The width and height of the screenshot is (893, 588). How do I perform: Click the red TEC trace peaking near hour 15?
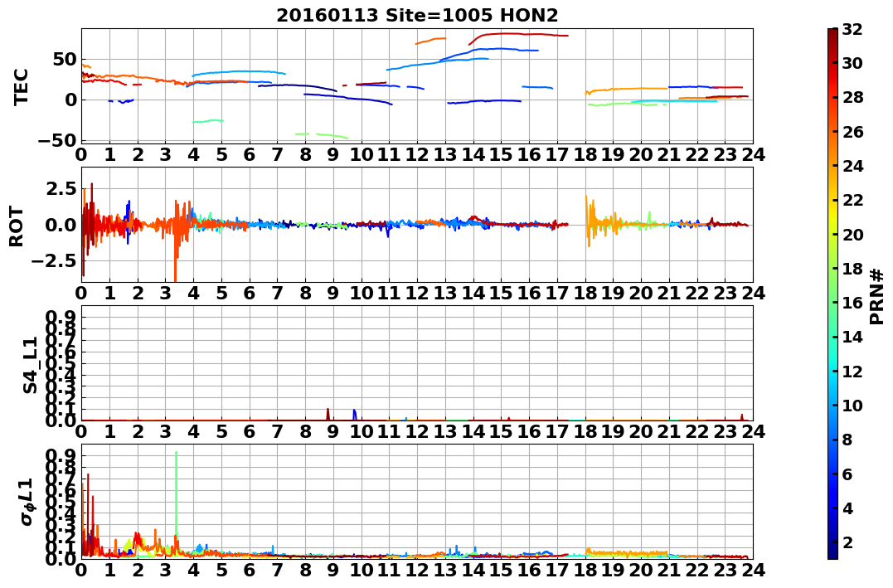coord(518,36)
